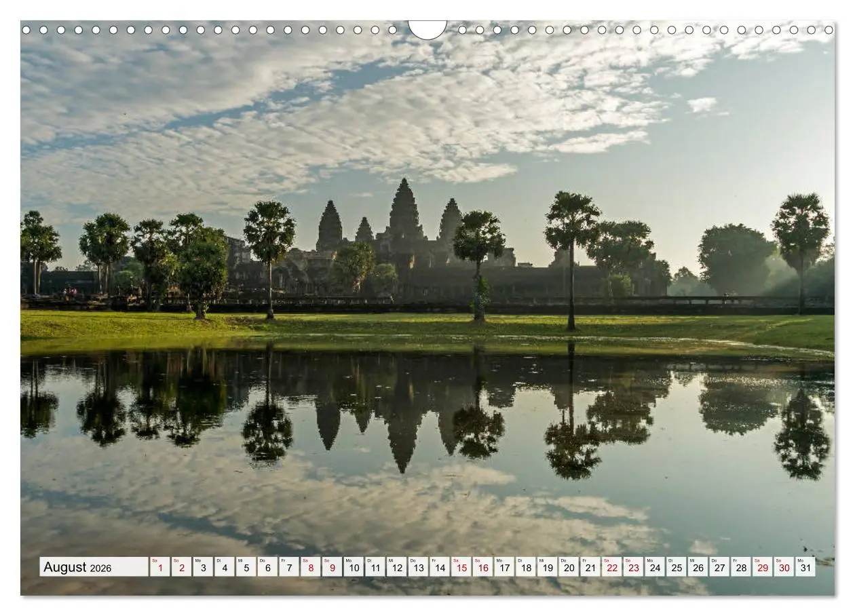Click the tallest central temple tower
Screen dimensions: 855x616
pos(404,210)
